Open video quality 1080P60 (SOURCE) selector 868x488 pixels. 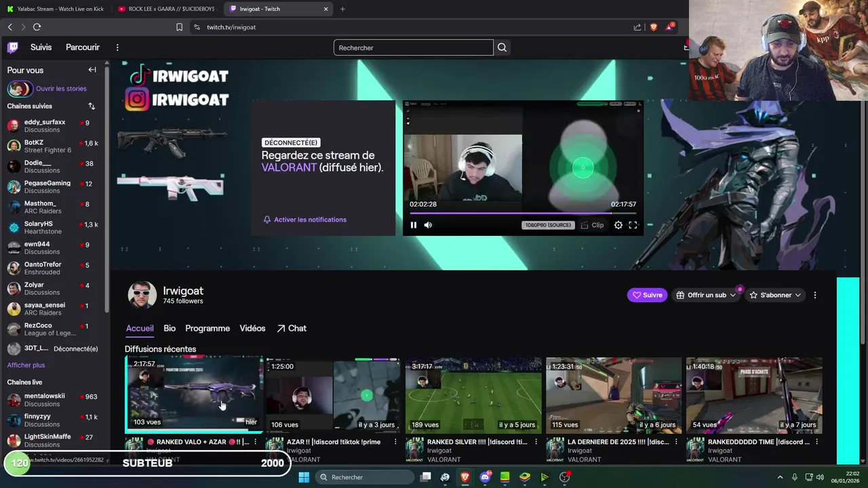[x=548, y=225]
